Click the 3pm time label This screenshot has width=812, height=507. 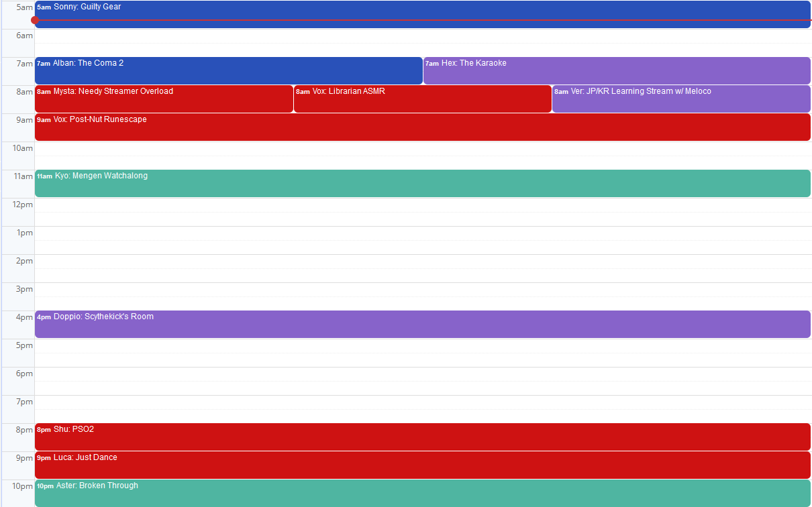point(24,289)
